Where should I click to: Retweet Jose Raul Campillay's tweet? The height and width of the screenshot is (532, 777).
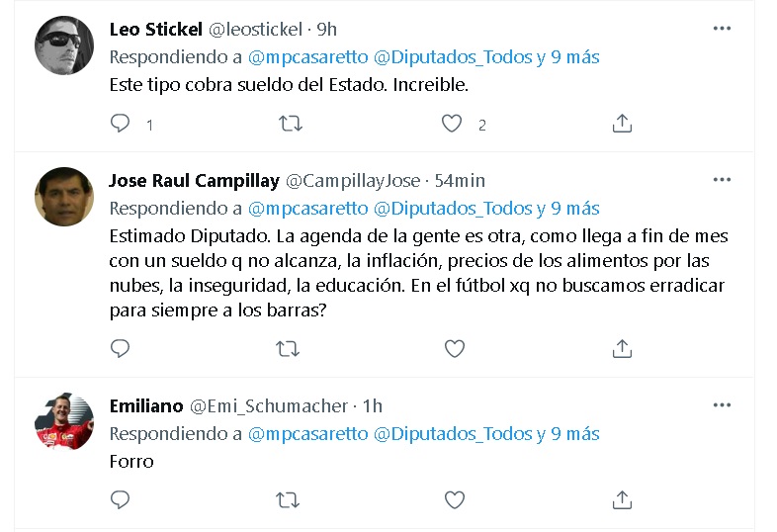tap(288, 348)
